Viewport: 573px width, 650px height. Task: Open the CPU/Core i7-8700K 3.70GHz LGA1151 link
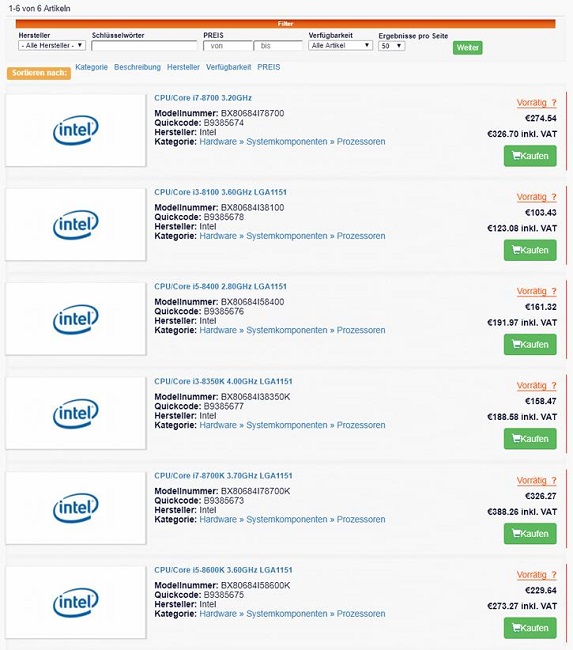(223, 475)
